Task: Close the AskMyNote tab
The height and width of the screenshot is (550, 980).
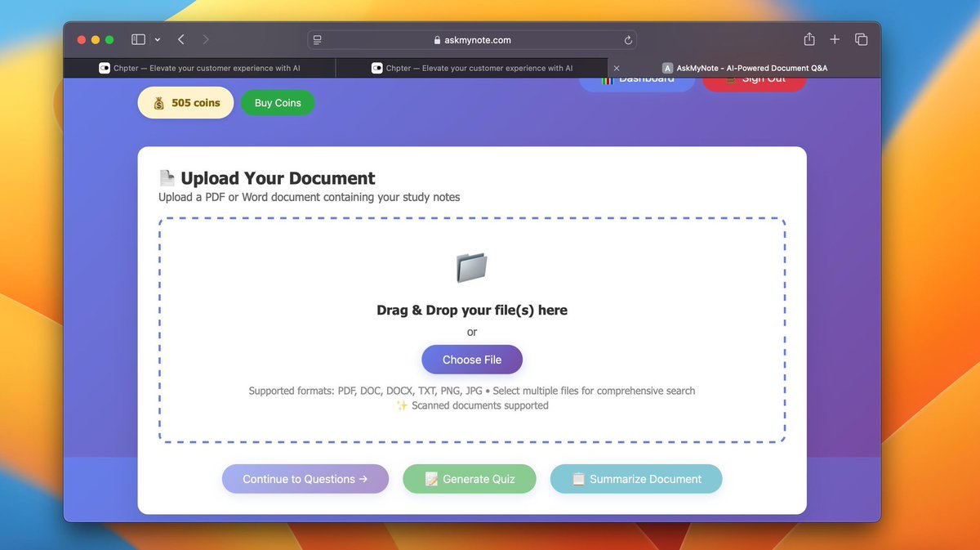Action: point(617,68)
